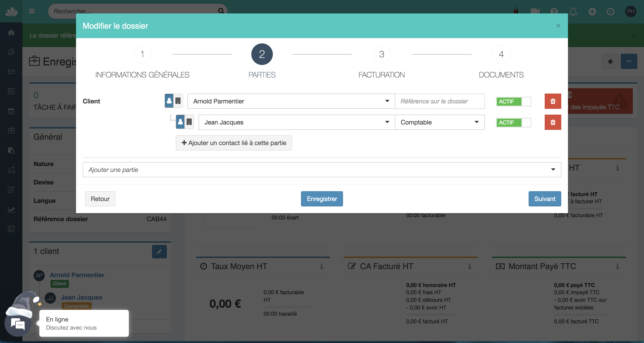Open Arnold Parmentier link in client panel
This screenshot has height=343, width=644.
[x=77, y=275]
